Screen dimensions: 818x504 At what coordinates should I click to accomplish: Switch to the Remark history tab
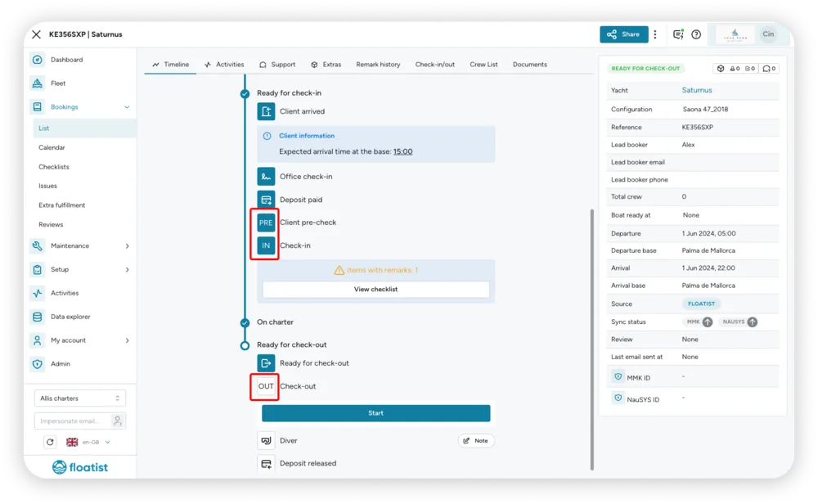[x=378, y=65]
